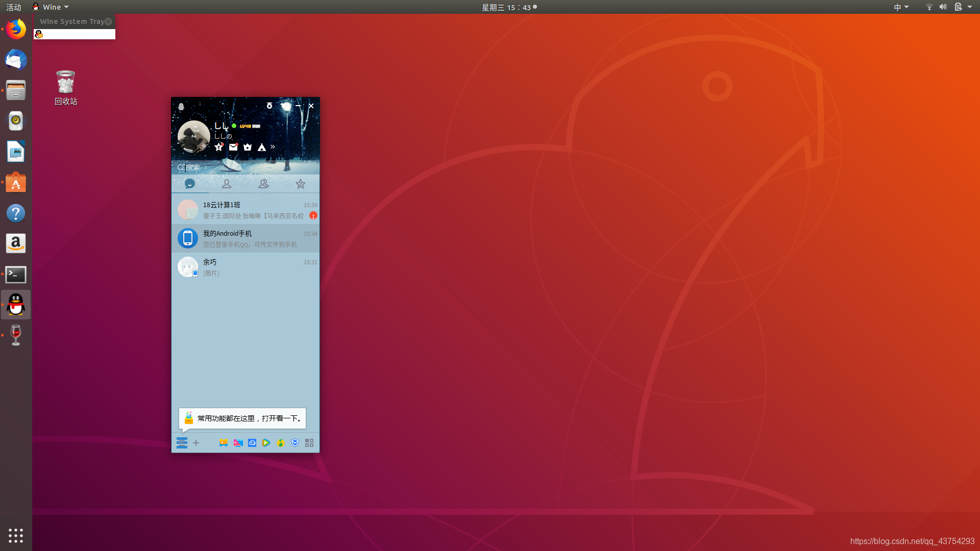Open Tencent PC Manager shield icon
This screenshot has width=980, height=551.
(x=295, y=443)
